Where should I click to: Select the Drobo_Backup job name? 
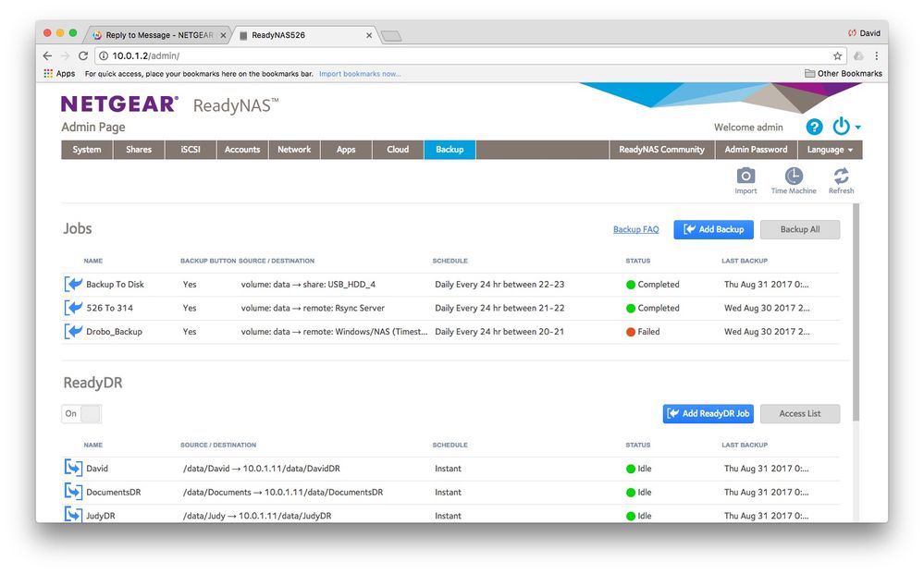[115, 332]
